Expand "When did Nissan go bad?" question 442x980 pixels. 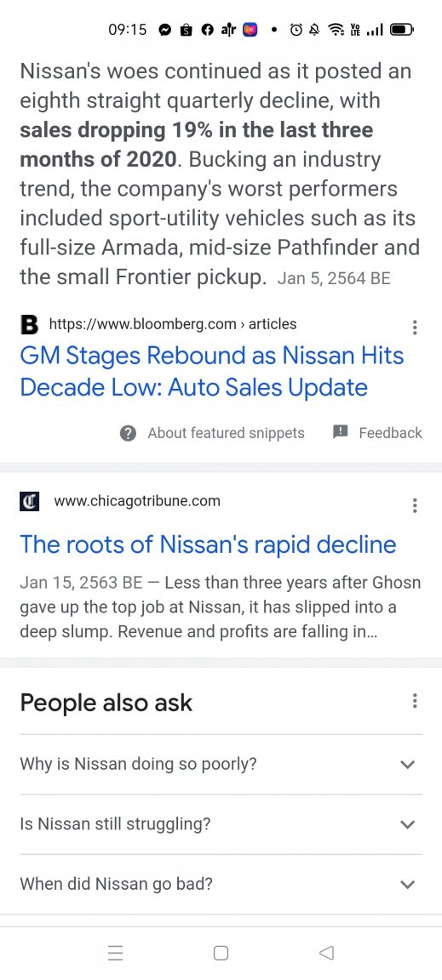pos(221,884)
